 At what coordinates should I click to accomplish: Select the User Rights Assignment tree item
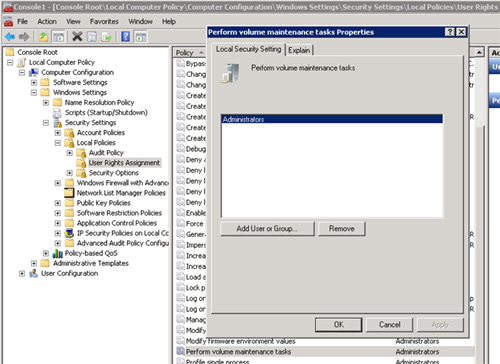point(124,163)
